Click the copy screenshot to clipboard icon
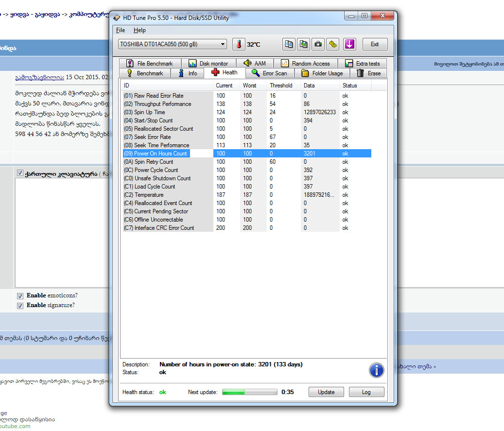504x431 pixels. point(303,44)
